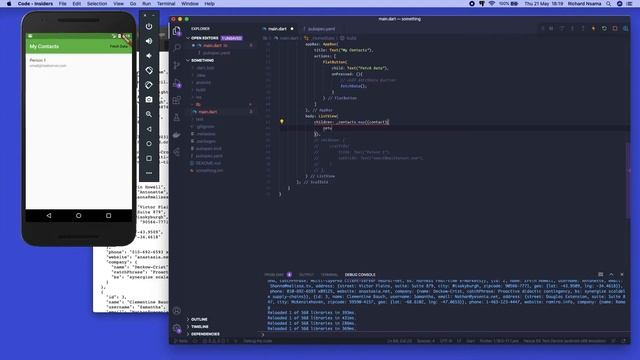Maximize the bottom panel with the chevron
Viewport: 640px width, 360px height.
(x=611, y=274)
